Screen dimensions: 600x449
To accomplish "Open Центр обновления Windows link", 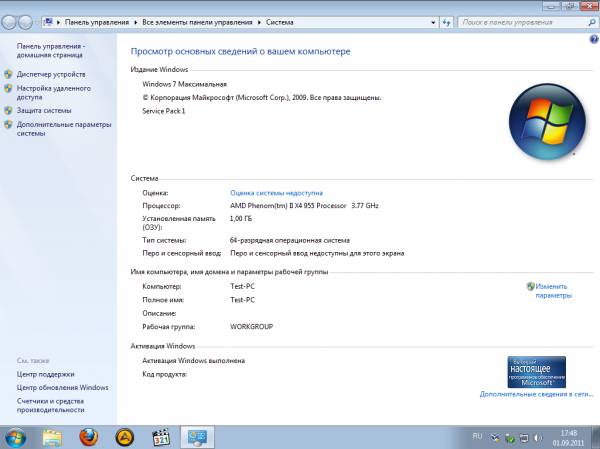I will (62, 388).
